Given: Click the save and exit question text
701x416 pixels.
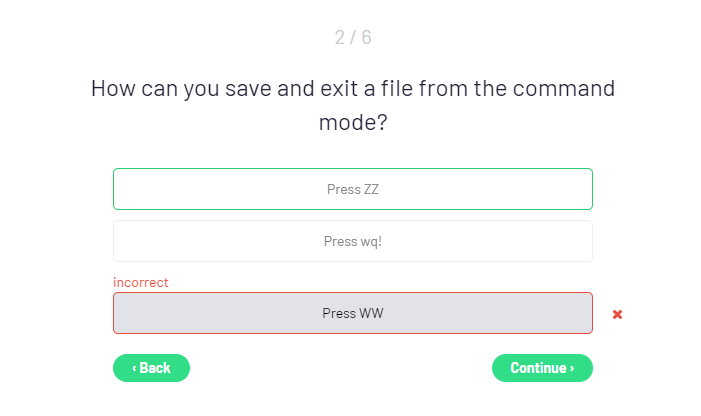Looking at the screenshot, I should (x=353, y=88).
